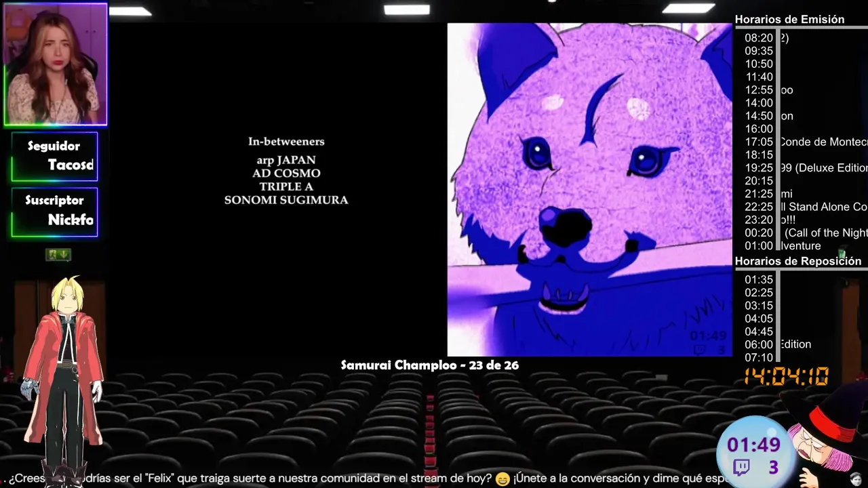The image size is (868, 488).
Task: Click the viewer count 3 in crystal ball
Action: [773, 467]
